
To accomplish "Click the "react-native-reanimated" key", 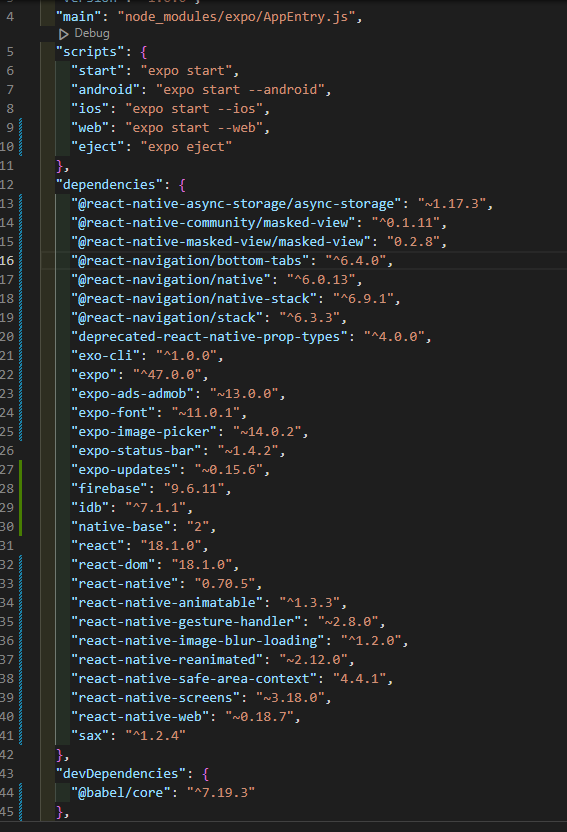I will (x=167, y=660).
